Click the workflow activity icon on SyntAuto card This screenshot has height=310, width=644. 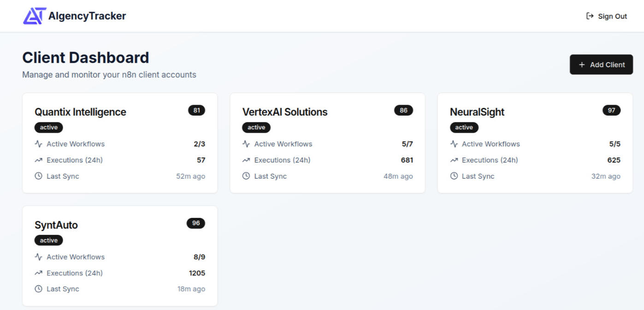[x=39, y=257]
